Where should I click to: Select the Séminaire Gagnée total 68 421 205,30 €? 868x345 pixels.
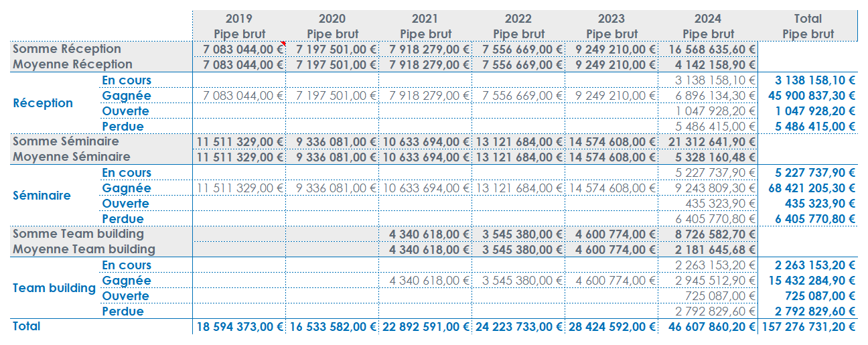[x=811, y=188]
